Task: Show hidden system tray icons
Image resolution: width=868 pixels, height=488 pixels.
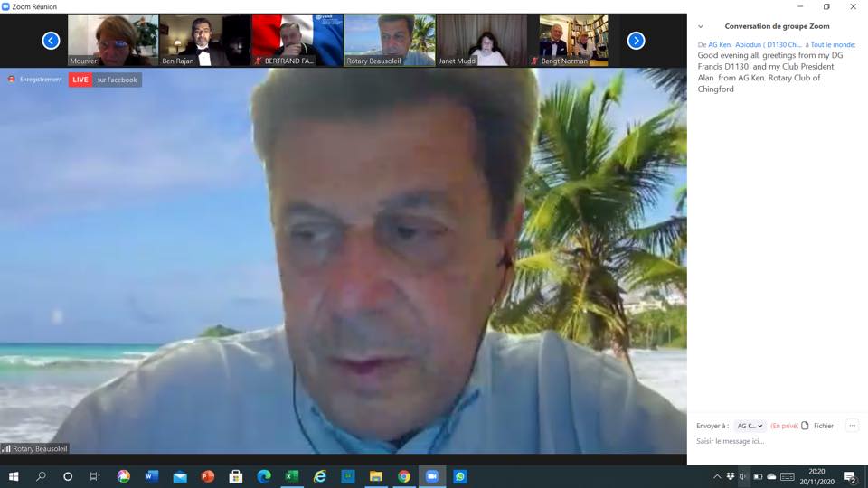Action: 717,476
